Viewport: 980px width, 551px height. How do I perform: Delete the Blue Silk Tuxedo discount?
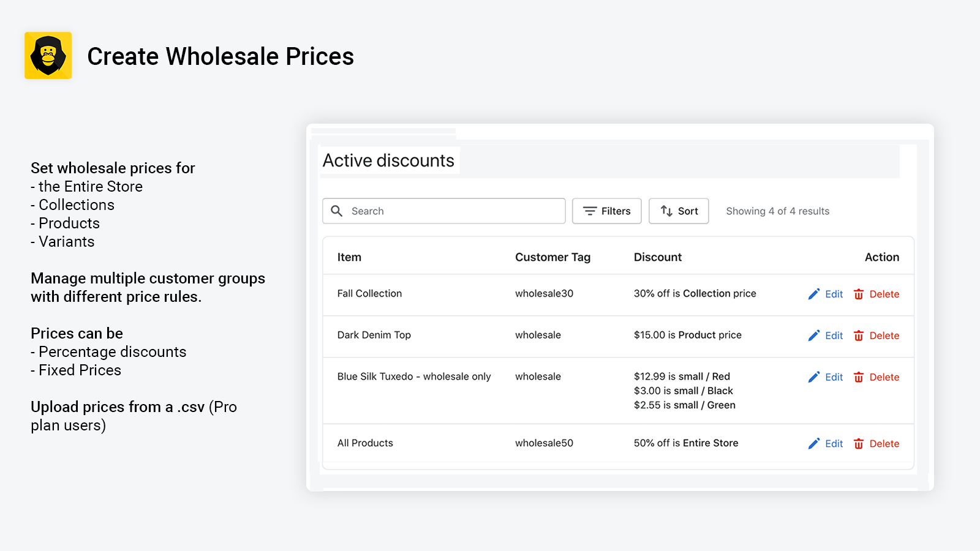pos(884,377)
